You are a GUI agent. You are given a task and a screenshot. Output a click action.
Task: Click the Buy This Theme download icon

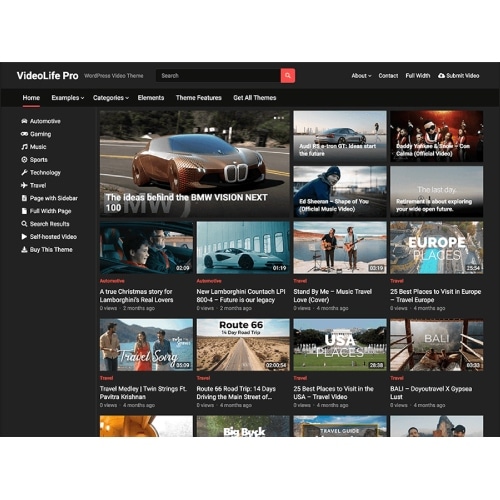point(24,249)
